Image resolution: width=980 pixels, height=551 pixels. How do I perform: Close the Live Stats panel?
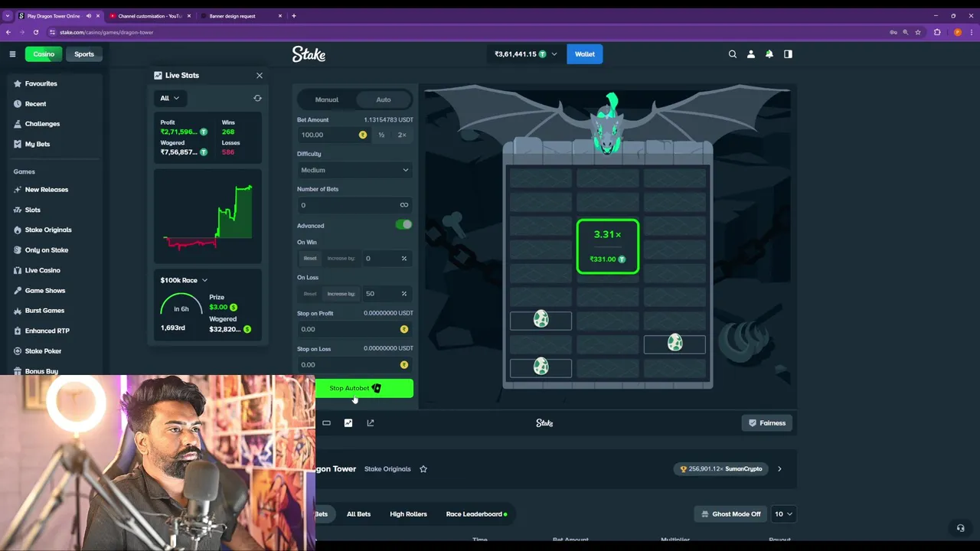[260, 75]
